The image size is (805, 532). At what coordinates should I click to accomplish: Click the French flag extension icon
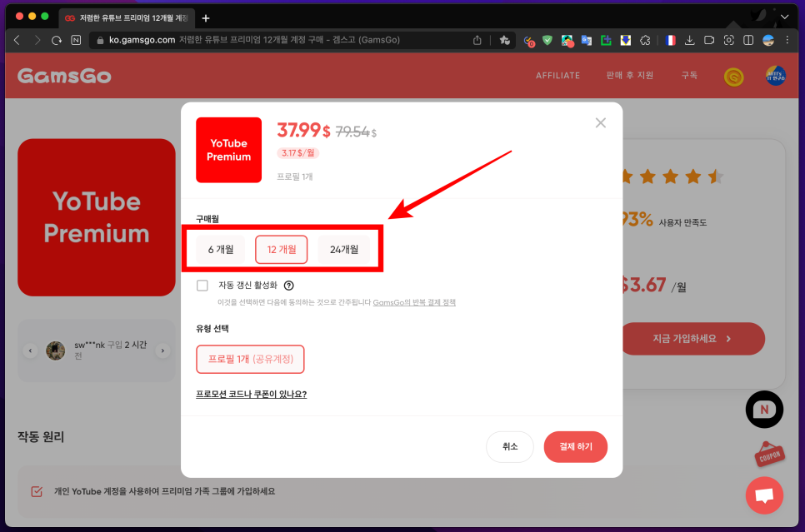(671, 40)
